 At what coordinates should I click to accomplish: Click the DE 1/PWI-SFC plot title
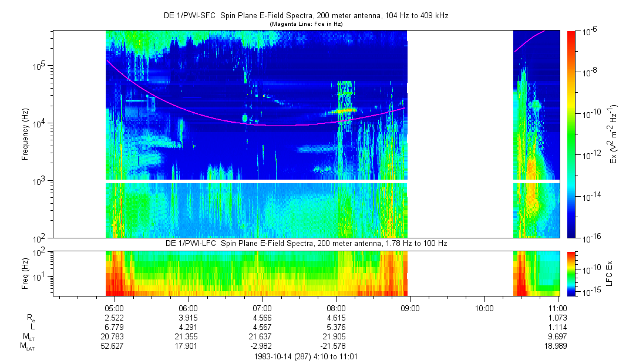[x=305, y=16]
